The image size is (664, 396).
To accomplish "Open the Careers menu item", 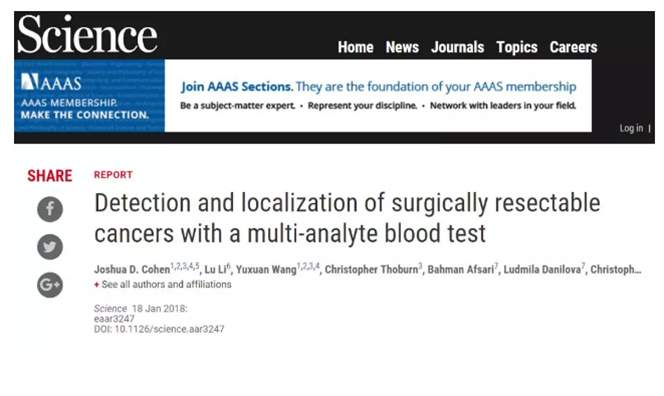I will pos(573,47).
